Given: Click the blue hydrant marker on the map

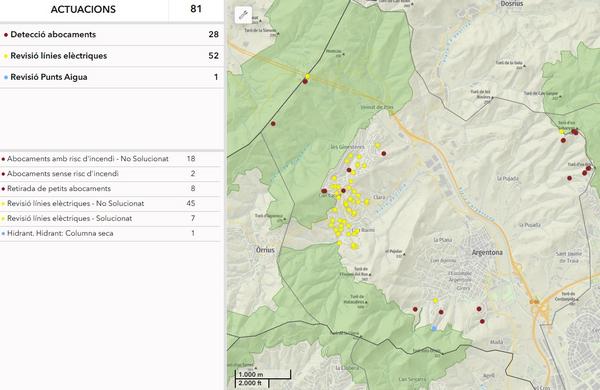Looking at the screenshot, I should pyautogui.click(x=434, y=328).
